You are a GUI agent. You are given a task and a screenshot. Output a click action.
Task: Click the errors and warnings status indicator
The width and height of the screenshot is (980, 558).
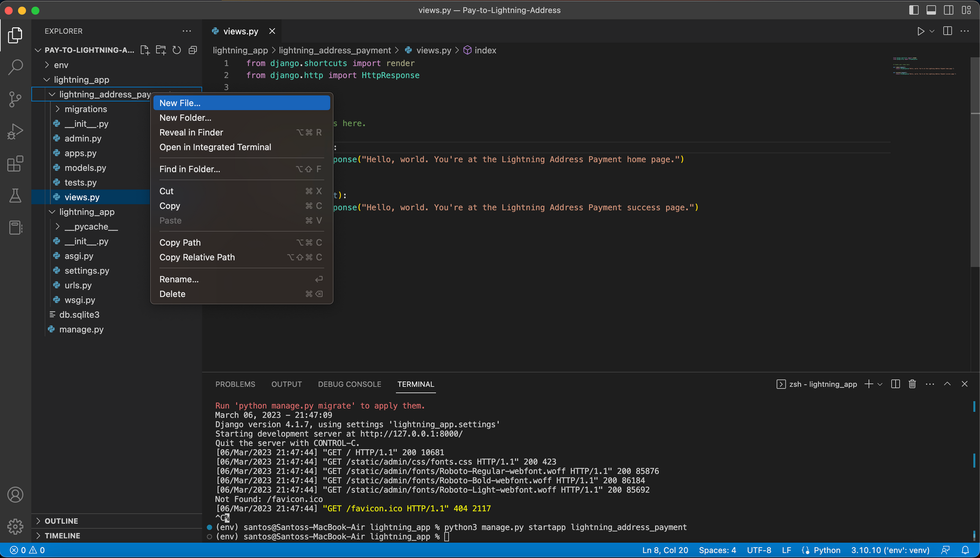pos(27,550)
